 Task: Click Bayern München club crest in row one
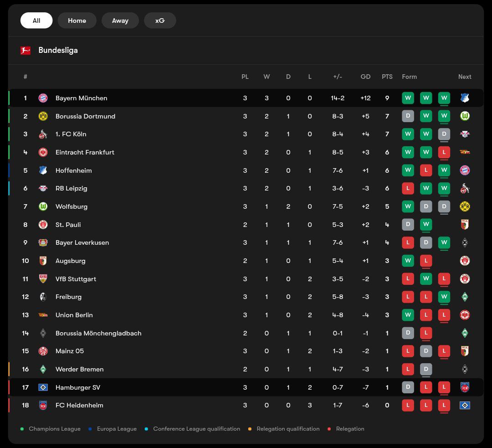point(43,98)
